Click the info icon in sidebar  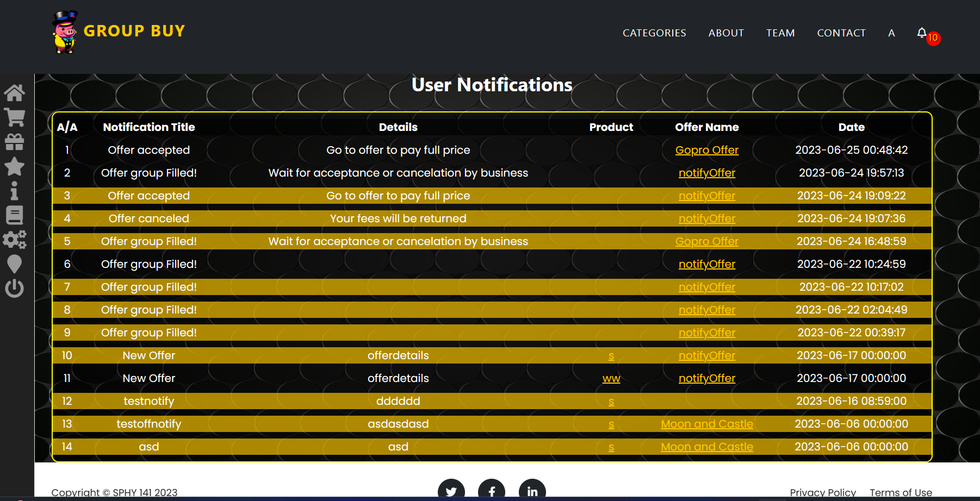(15, 191)
